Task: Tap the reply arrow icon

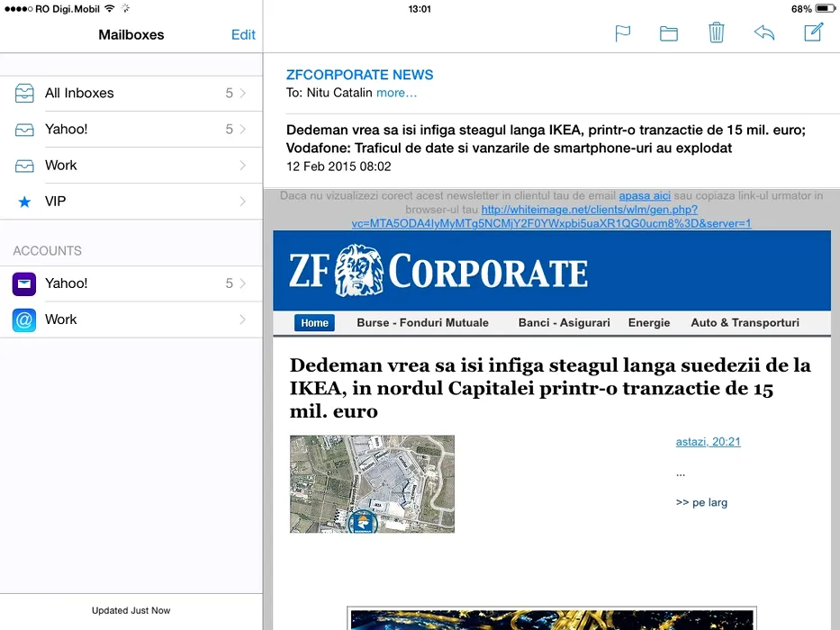Action: tap(763, 33)
